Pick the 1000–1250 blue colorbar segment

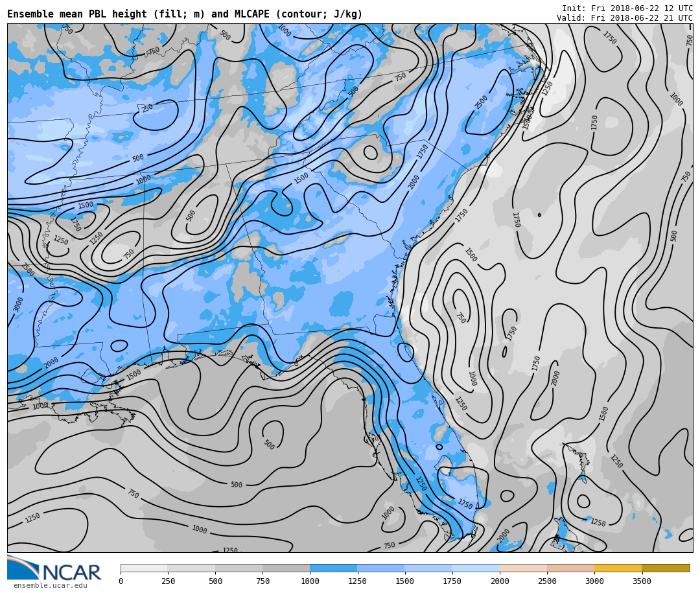[334, 568]
